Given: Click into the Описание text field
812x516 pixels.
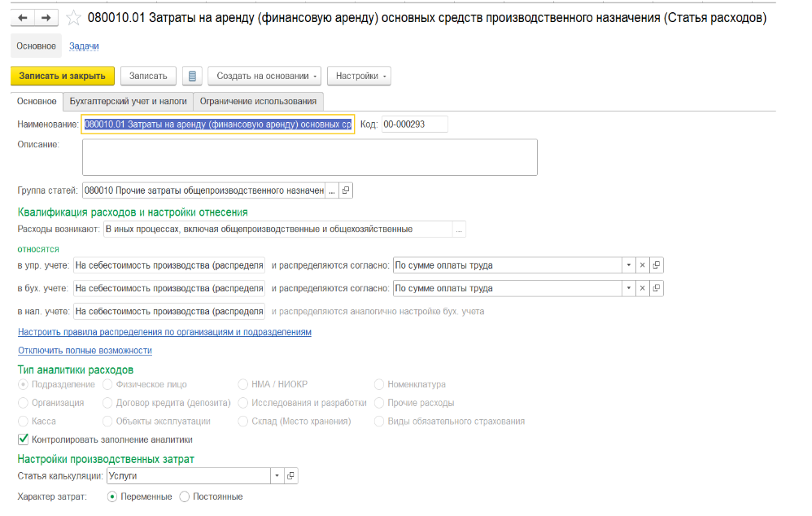Looking at the screenshot, I should pos(309,157).
